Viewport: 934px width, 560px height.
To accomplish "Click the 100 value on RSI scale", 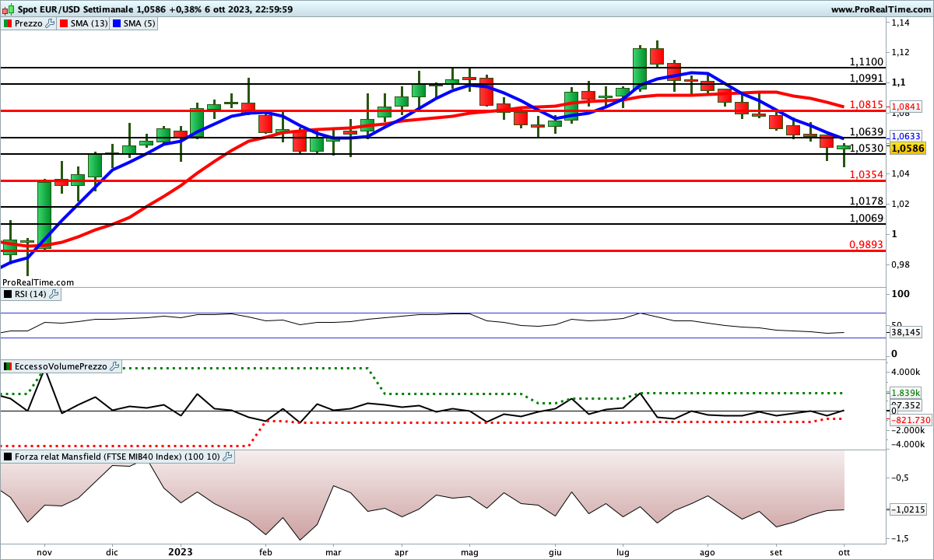I will tap(899, 294).
